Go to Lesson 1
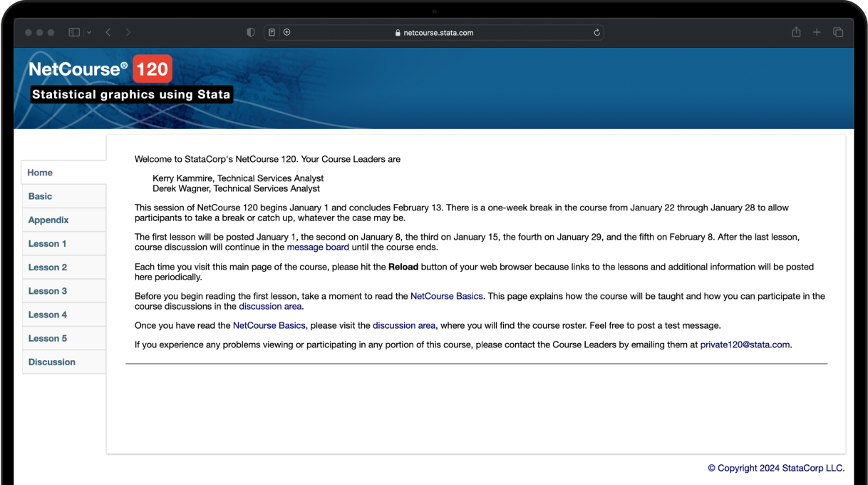This screenshot has width=868, height=485. (x=48, y=244)
